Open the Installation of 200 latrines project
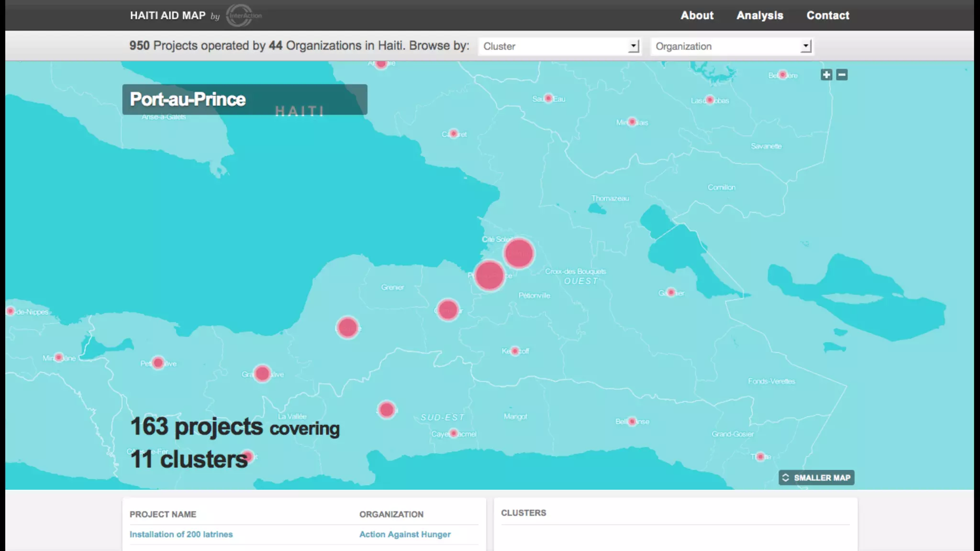The width and height of the screenshot is (980, 551). point(181,534)
